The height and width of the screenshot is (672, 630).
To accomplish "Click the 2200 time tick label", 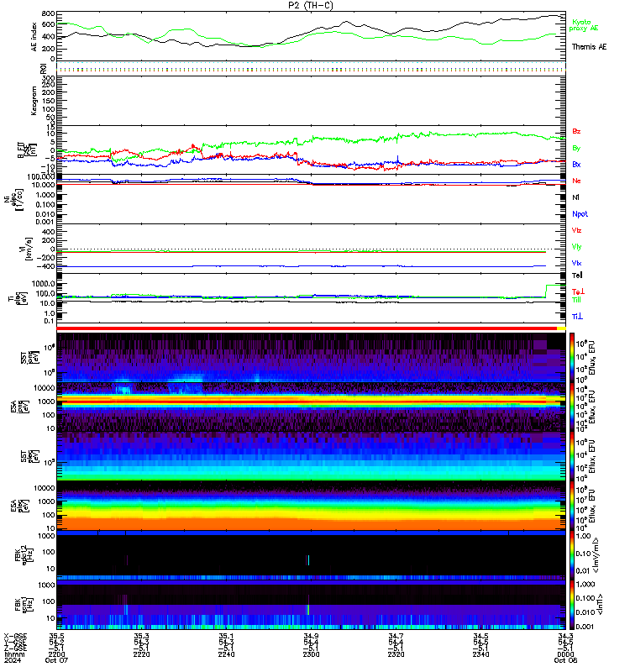I will coord(56,654).
